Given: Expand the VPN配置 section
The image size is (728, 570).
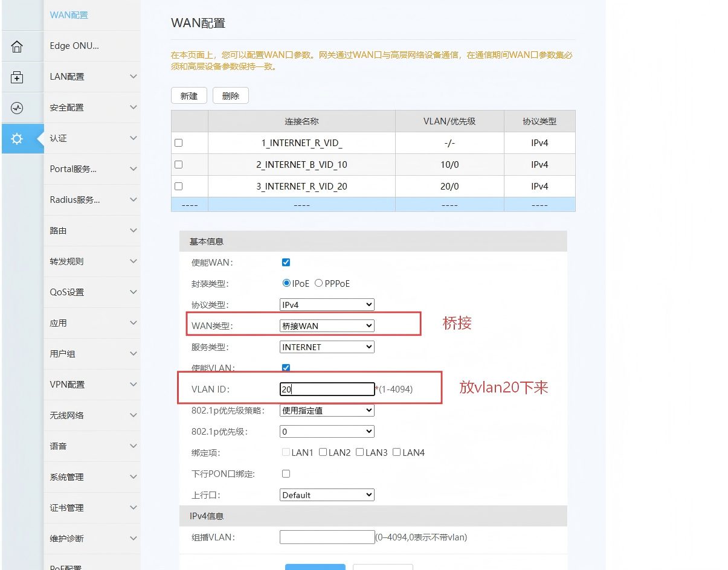Looking at the screenshot, I should (134, 385).
